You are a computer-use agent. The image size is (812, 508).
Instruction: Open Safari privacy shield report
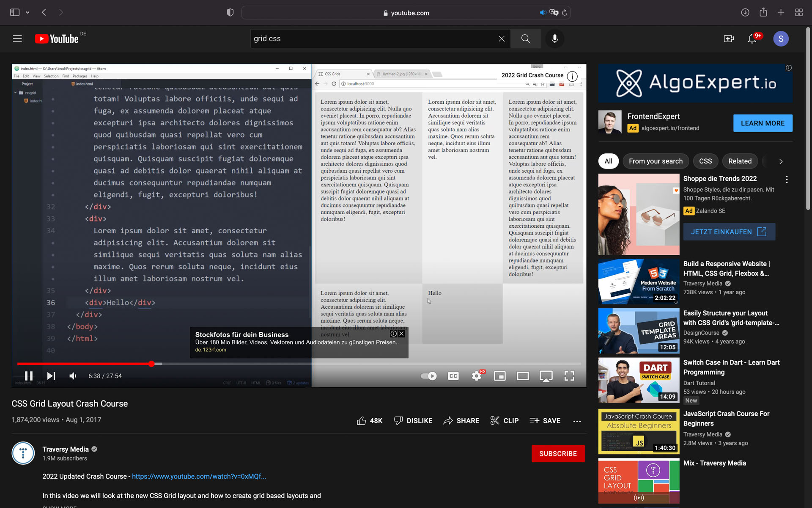coord(230,12)
